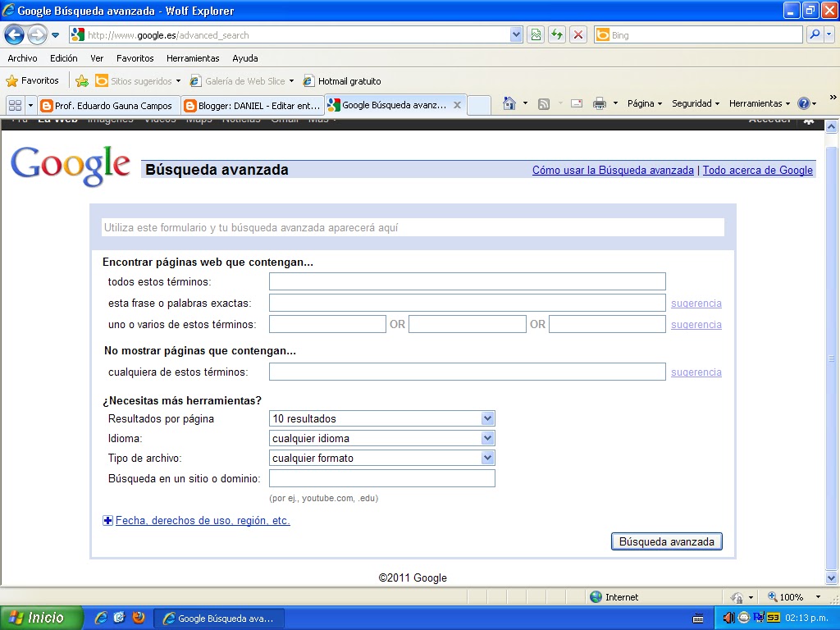Refresh the page with the refresh icon

click(556, 34)
